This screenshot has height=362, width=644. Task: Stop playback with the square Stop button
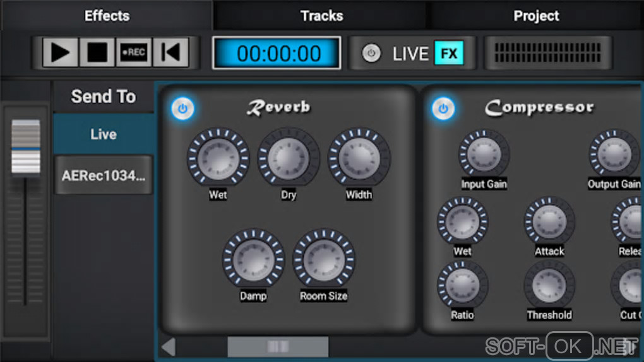click(97, 52)
